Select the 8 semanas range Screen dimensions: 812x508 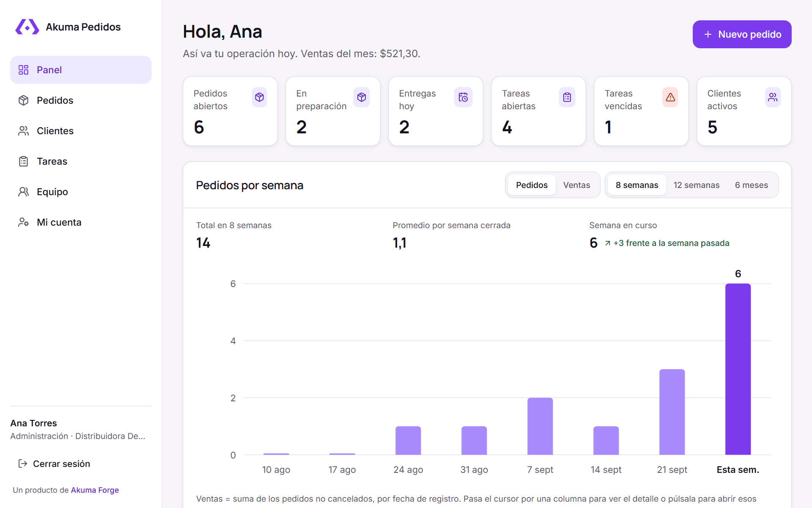[x=637, y=185]
